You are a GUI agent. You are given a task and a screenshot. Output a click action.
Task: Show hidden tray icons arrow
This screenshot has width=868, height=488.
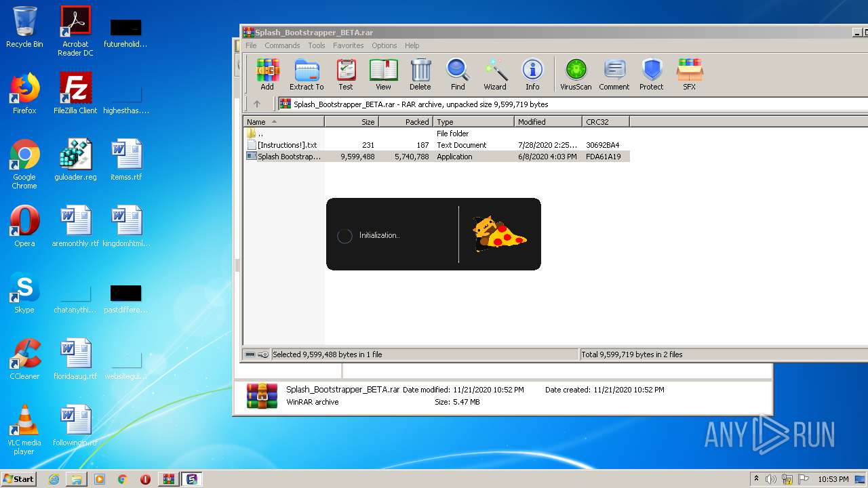(x=756, y=479)
